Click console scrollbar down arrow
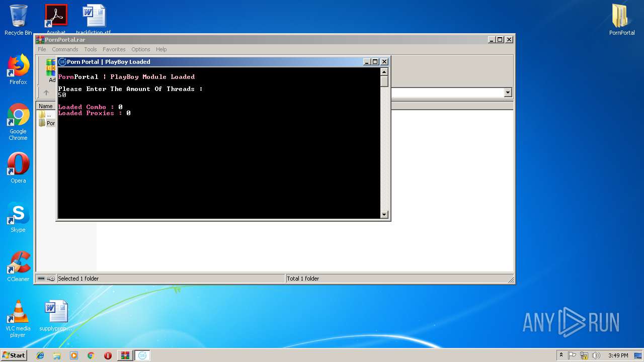The height and width of the screenshot is (362, 644). [384, 215]
